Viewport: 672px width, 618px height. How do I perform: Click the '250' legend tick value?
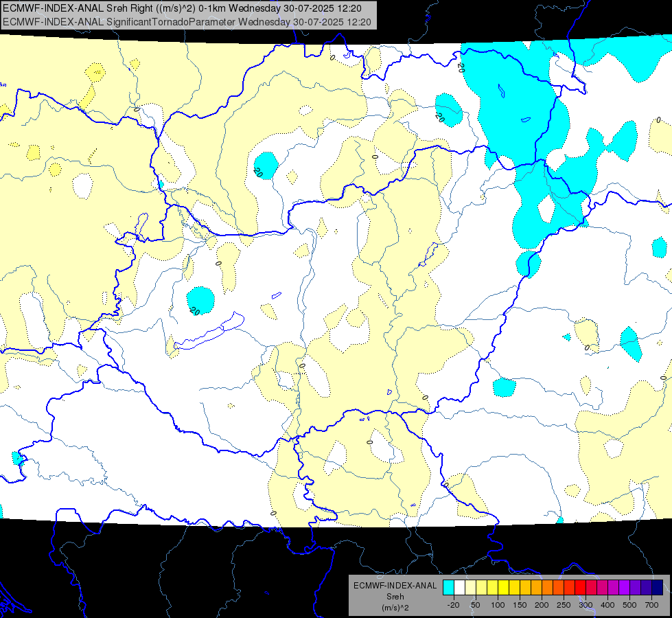(x=564, y=605)
